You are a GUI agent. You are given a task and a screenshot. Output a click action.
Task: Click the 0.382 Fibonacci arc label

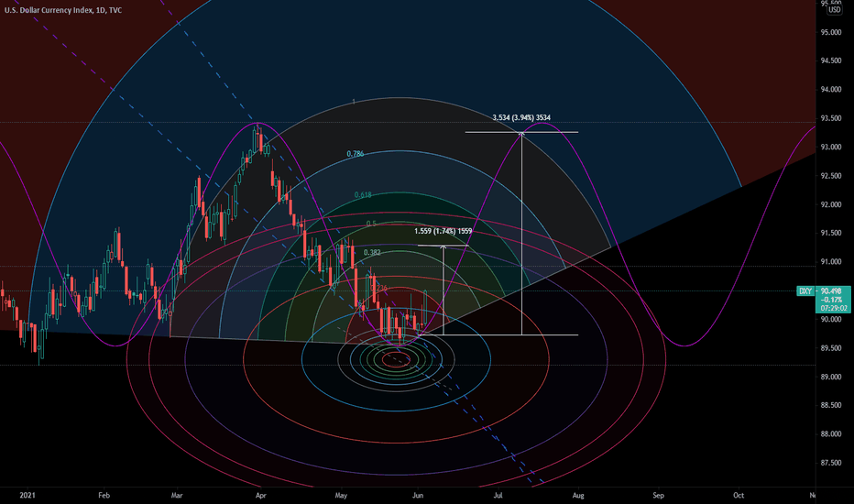(372, 252)
